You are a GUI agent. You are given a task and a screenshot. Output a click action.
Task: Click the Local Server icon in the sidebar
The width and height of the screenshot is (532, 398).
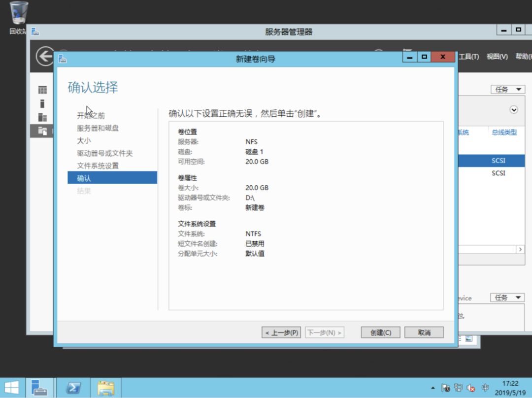point(42,103)
